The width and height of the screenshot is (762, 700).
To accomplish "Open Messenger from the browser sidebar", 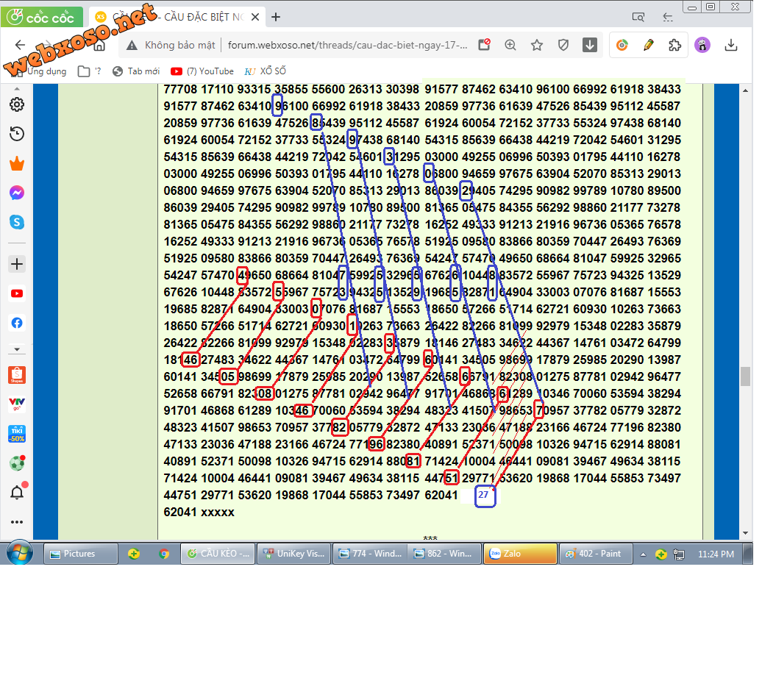I will pos(16,193).
